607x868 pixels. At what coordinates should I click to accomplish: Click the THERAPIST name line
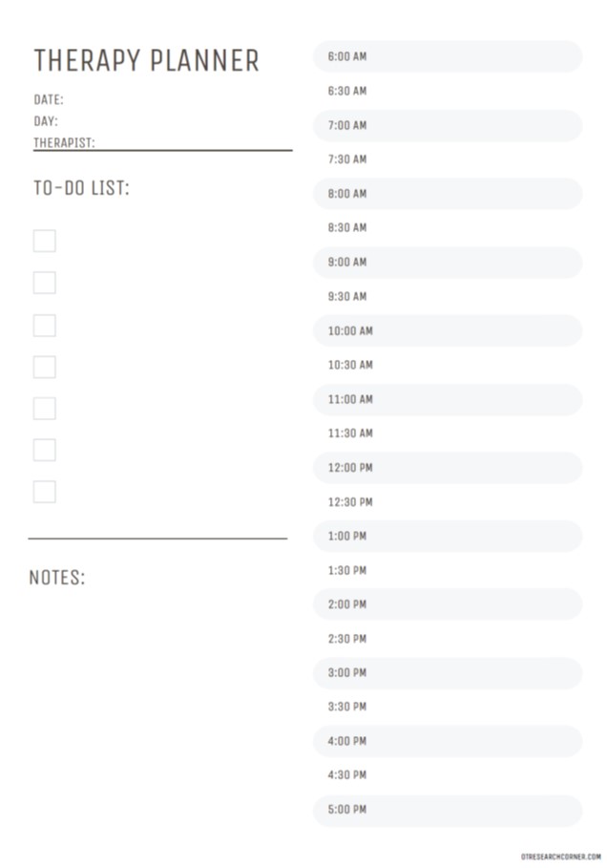191,143
